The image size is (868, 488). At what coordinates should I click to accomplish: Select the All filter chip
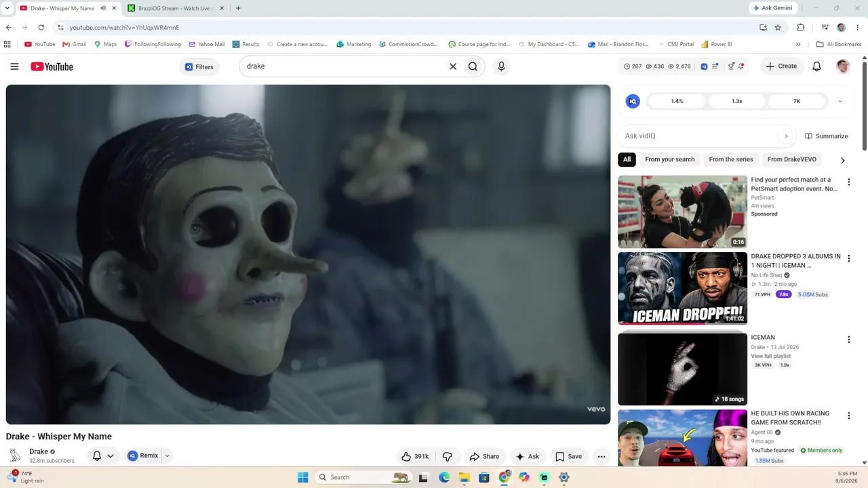pyautogui.click(x=627, y=159)
